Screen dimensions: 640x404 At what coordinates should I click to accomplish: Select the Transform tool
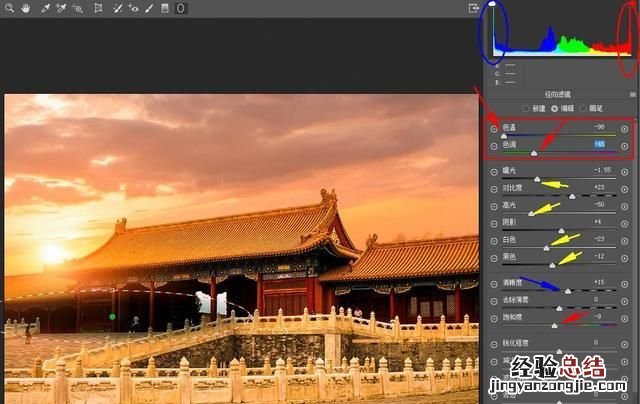coord(98,8)
